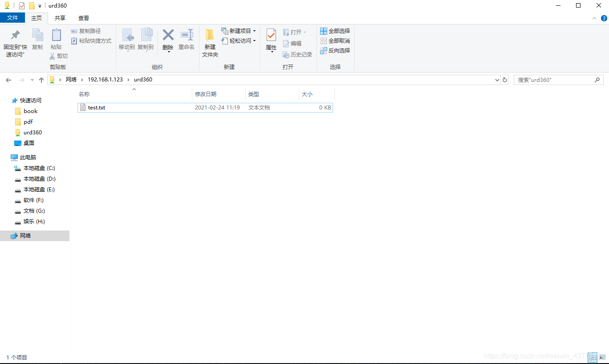Screen dimensions: 609x364
Task: Click the title bar Properties checkmark icon
Action: point(22,6)
